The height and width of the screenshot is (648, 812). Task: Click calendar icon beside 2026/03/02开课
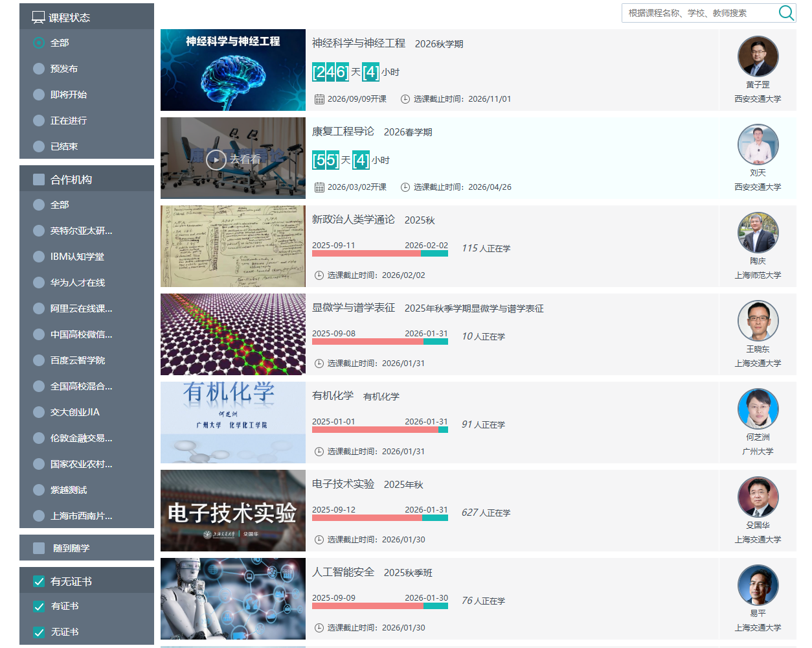[x=319, y=187]
